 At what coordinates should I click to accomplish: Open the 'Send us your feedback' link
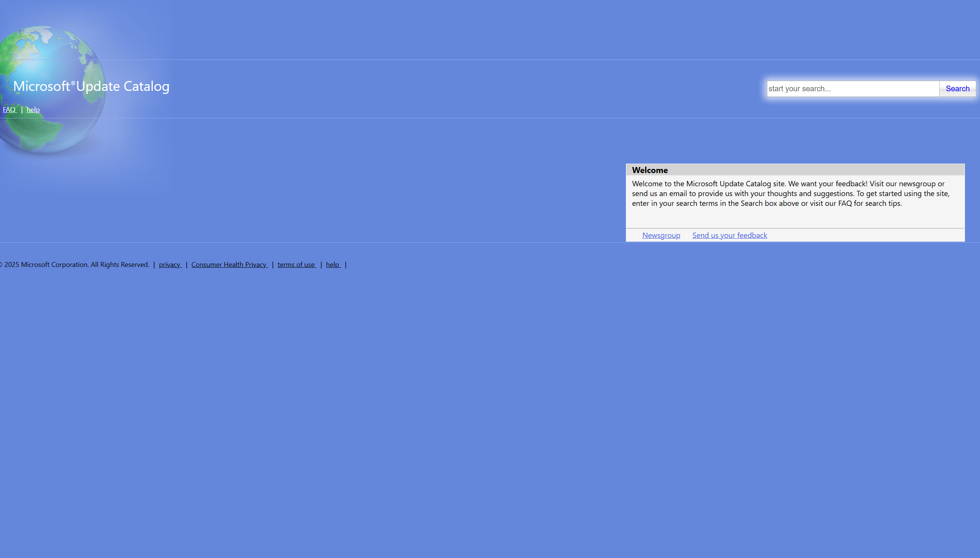729,235
